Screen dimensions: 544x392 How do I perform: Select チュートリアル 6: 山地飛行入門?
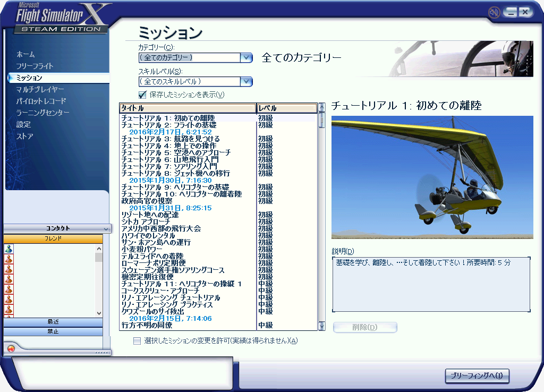[169, 159]
